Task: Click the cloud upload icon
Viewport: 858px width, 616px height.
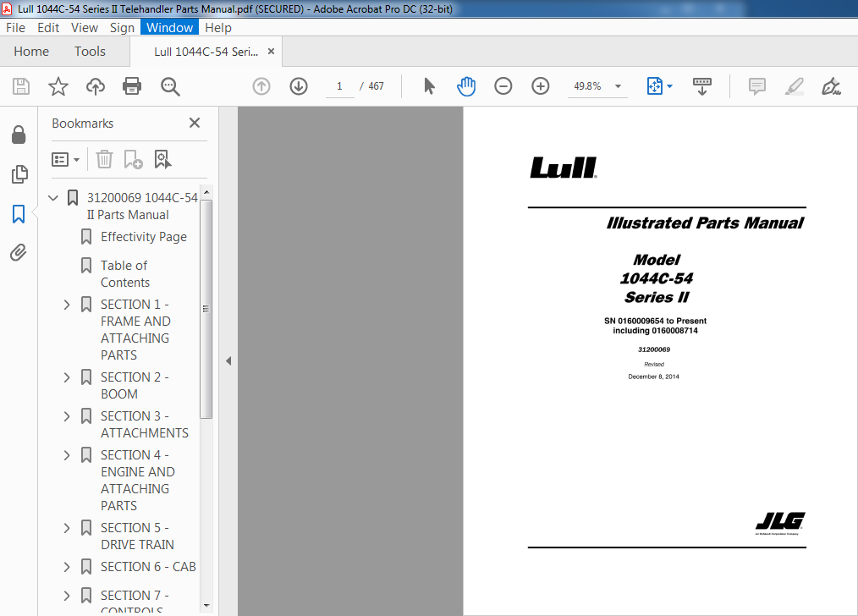Action: (x=96, y=86)
